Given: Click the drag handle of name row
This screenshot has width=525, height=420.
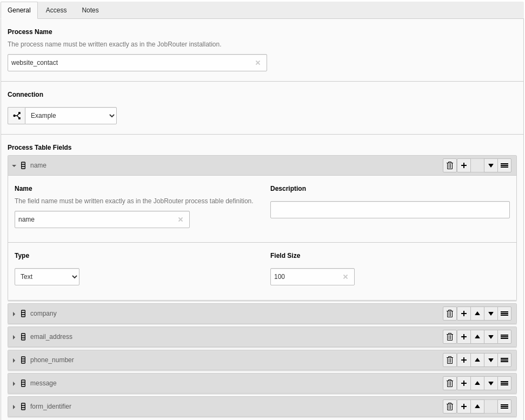Looking at the screenshot, I should coord(504,165).
